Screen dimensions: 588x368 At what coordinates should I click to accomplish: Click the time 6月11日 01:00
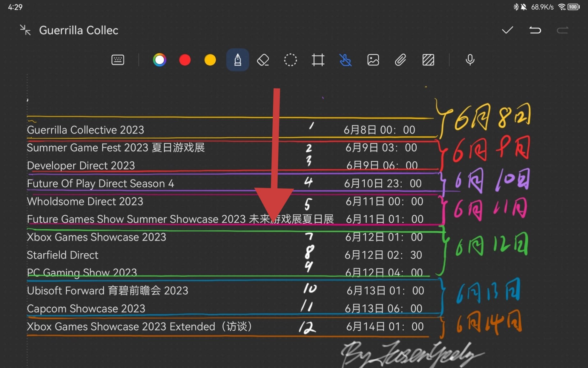click(385, 219)
